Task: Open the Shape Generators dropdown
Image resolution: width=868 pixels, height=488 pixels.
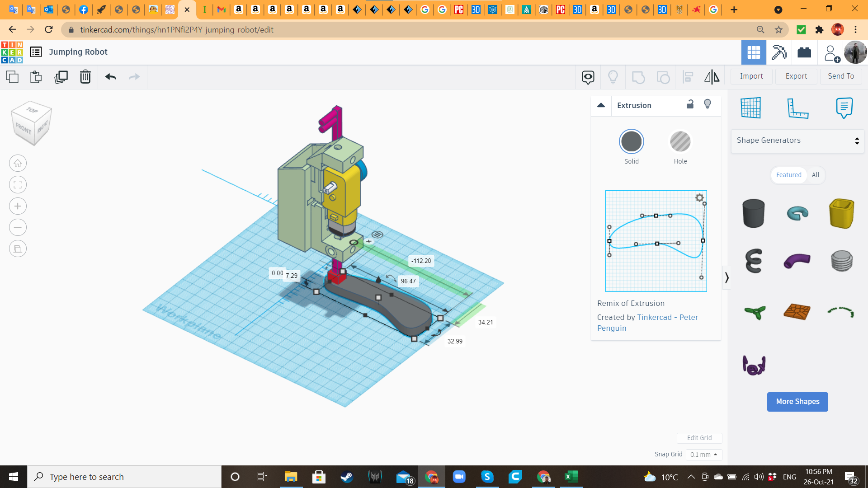Action: (797, 141)
